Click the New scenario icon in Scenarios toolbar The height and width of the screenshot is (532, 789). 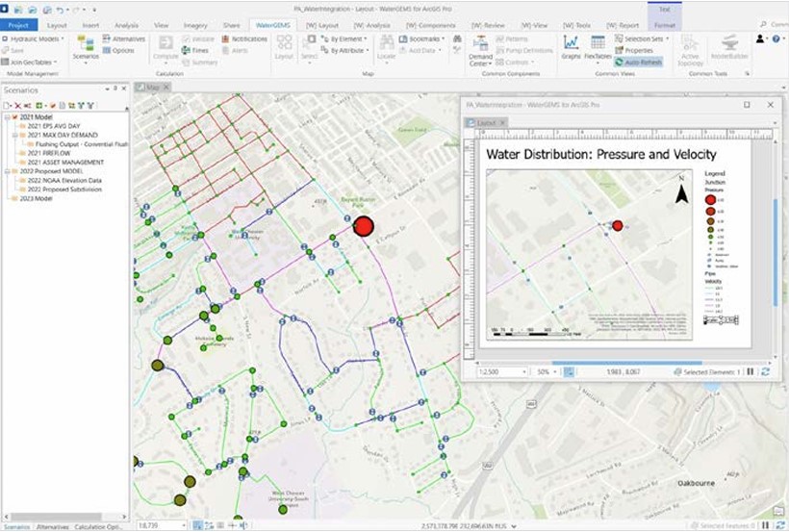7,105
